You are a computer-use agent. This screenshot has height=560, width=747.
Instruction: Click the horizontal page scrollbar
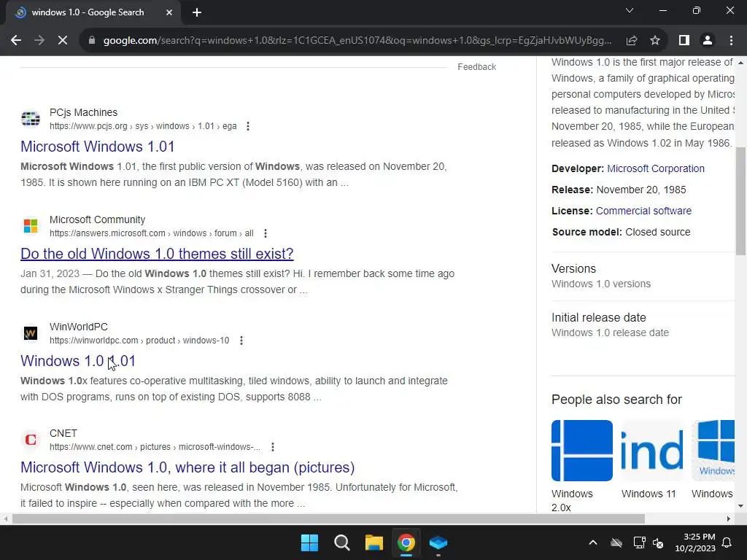[328, 518]
